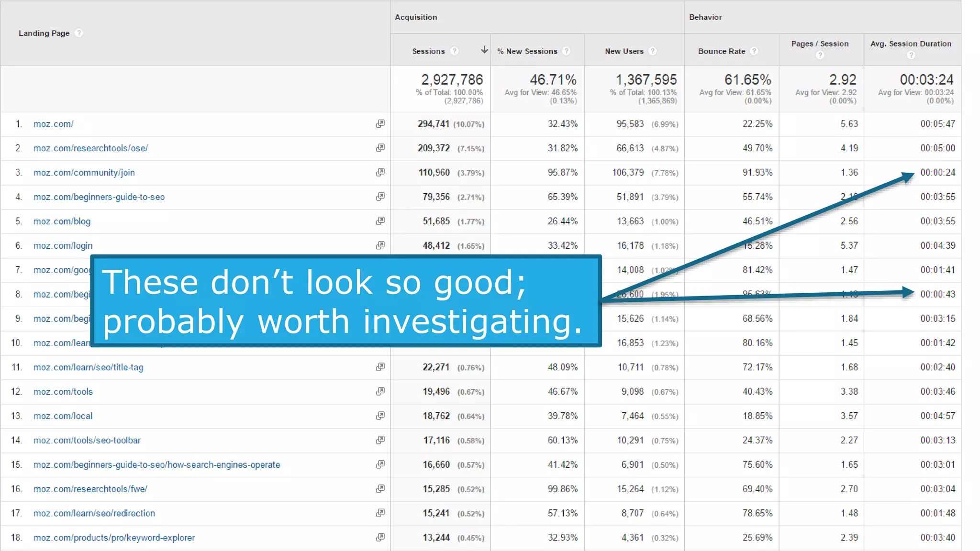
Task: Click Bounce Rate help question mark
Action: [754, 51]
